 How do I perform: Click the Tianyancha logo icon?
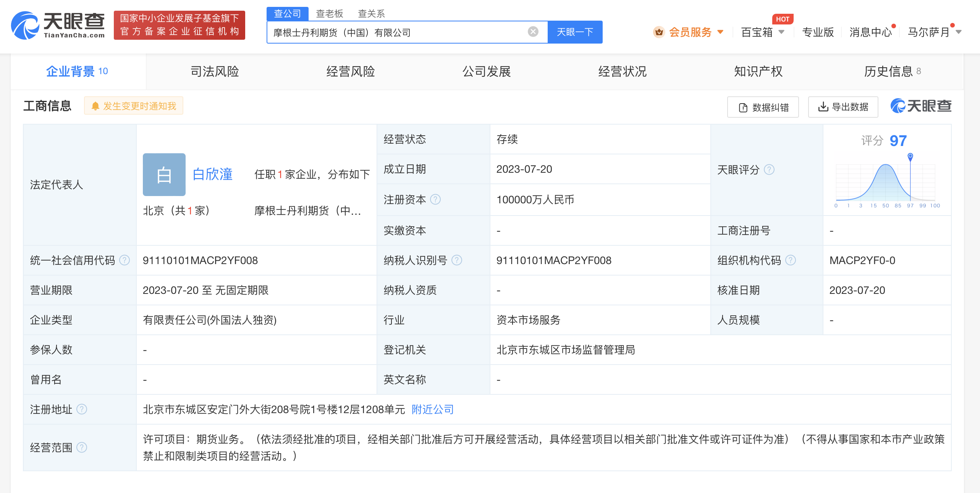25,26
